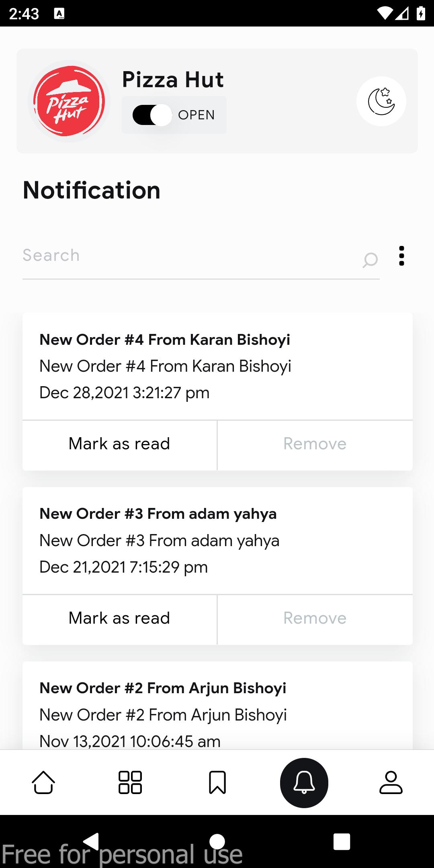Select the notification bell tab
This screenshot has width=434, height=868.
[304, 783]
